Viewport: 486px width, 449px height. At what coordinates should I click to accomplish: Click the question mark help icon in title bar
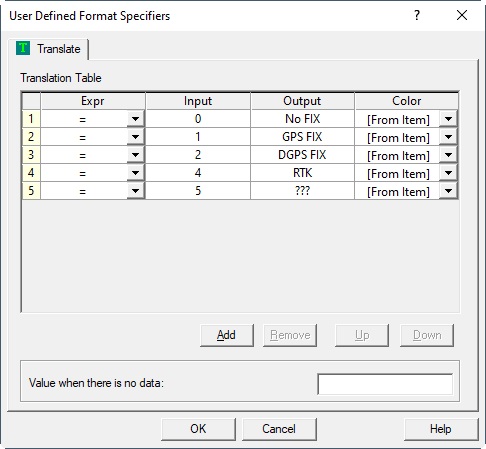coord(417,15)
